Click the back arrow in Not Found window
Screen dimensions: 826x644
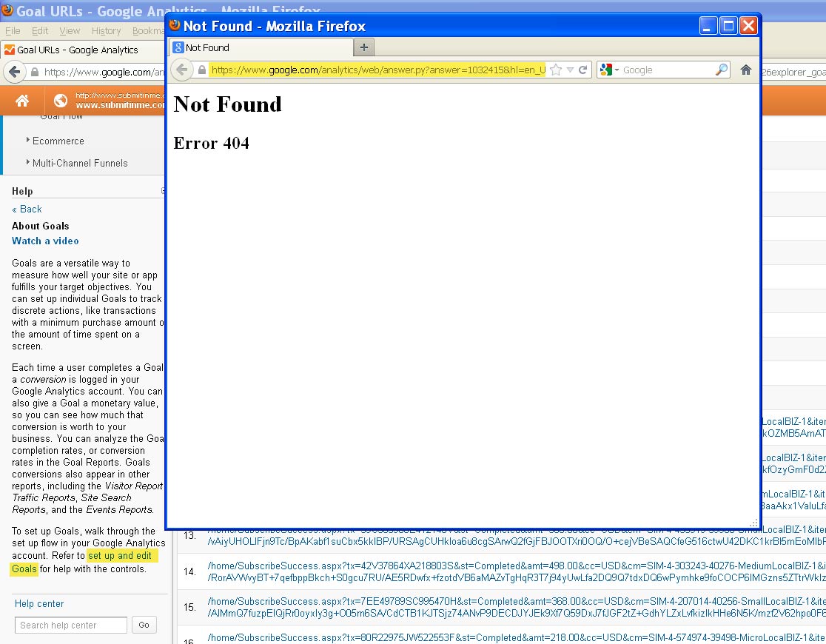pos(182,70)
